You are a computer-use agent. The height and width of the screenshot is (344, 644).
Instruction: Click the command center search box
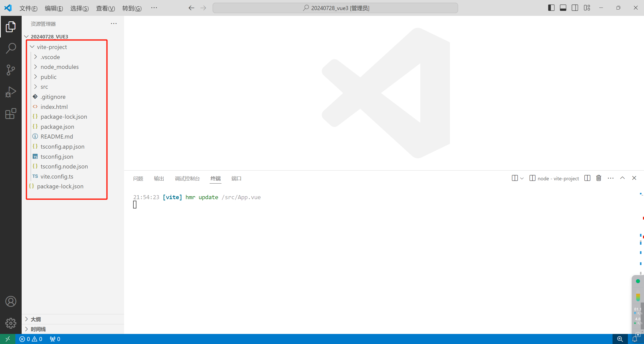pos(335,8)
